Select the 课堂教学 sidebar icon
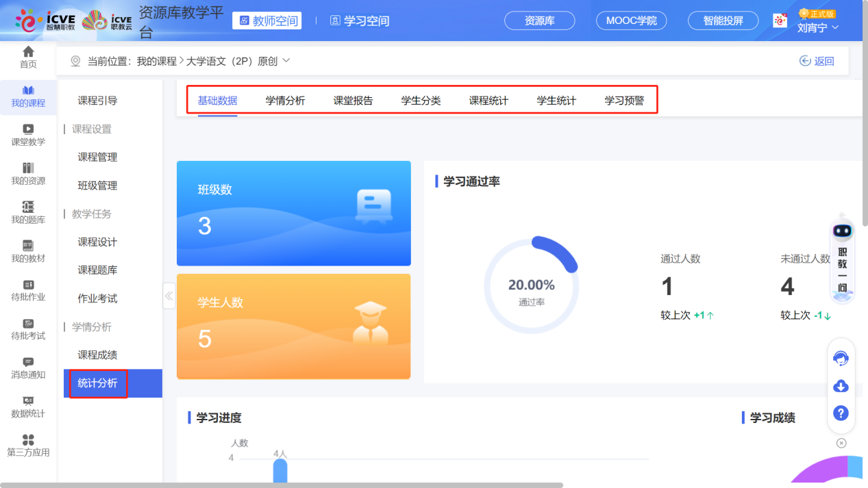868x488 pixels. coord(27,134)
